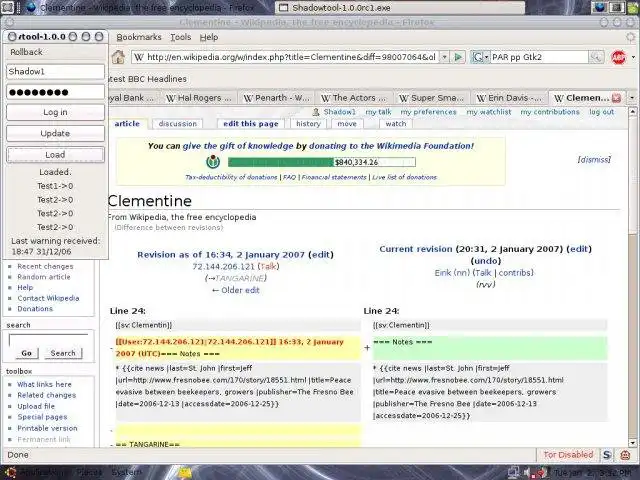Switch to the Penarth tab
640x480 pixels.
[x=276, y=98]
